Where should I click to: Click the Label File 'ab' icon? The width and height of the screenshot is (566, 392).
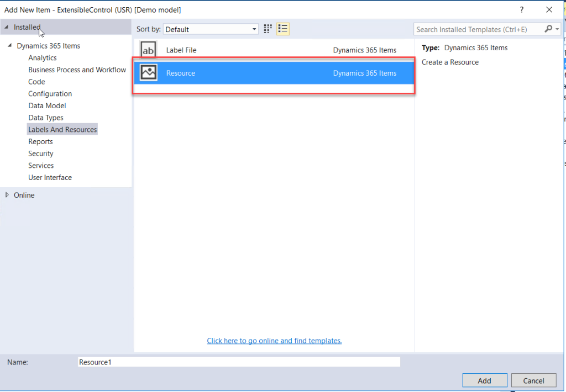tap(148, 50)
